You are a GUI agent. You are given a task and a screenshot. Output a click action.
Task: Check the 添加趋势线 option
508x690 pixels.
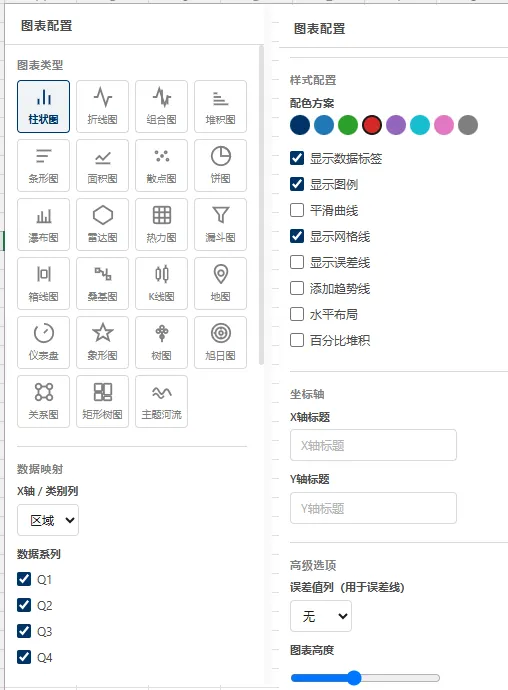click(297, 288)
